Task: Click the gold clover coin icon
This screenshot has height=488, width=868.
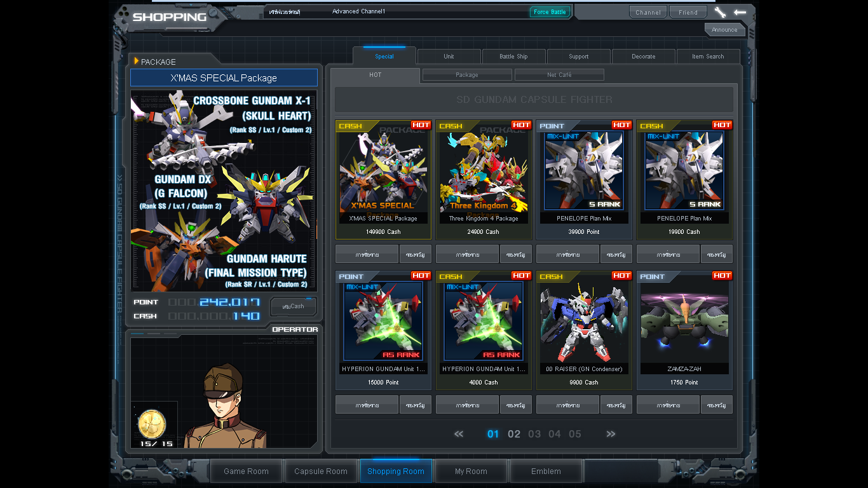Action: click(152, 424)
